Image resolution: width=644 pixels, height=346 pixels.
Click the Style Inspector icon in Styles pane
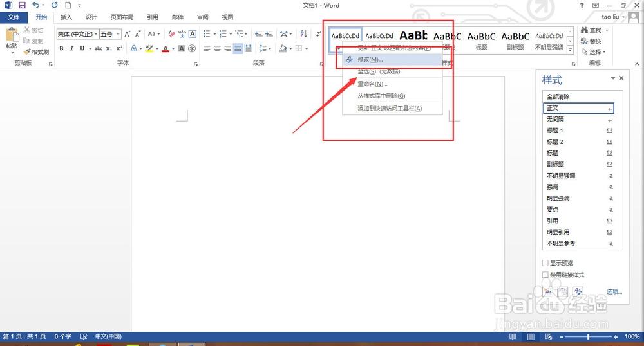563,291
